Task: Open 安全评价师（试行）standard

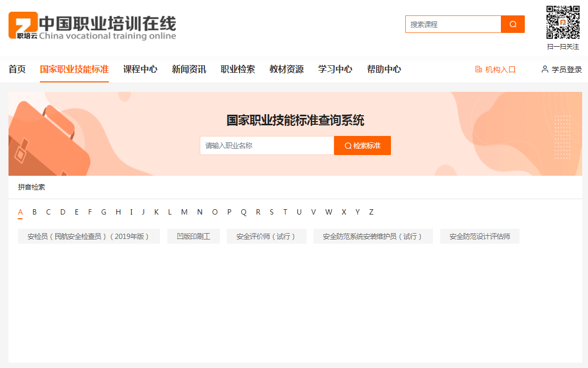Action: pyautogui.click(x=266, y=236)
